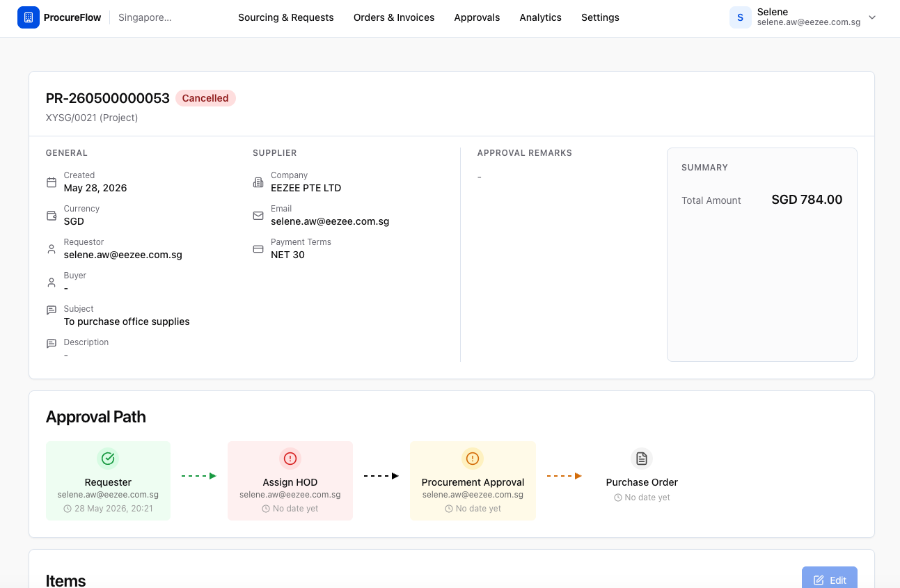The width and height of the screenshot is (900, 588).
Task: Expand the user account dropdown chevron
Action: click(872, 17)
